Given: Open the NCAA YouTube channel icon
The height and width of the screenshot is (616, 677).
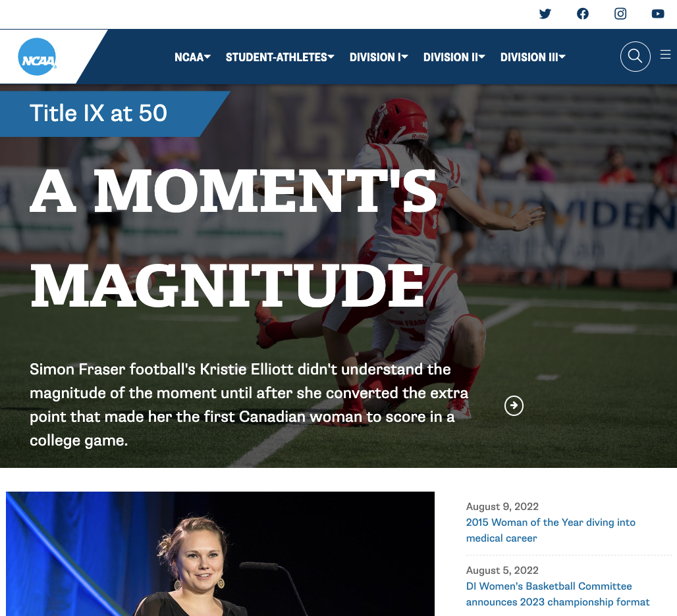Looking at the screenshot, I should pos(658,14).
